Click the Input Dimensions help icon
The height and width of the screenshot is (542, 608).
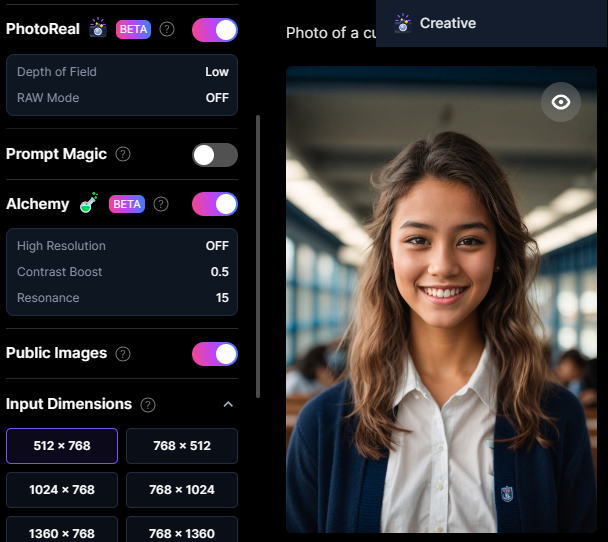pyautogui.click(x=148, y=405)
